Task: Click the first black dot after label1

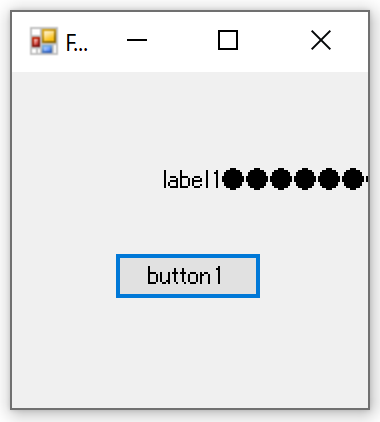Action: pos(233,179)
